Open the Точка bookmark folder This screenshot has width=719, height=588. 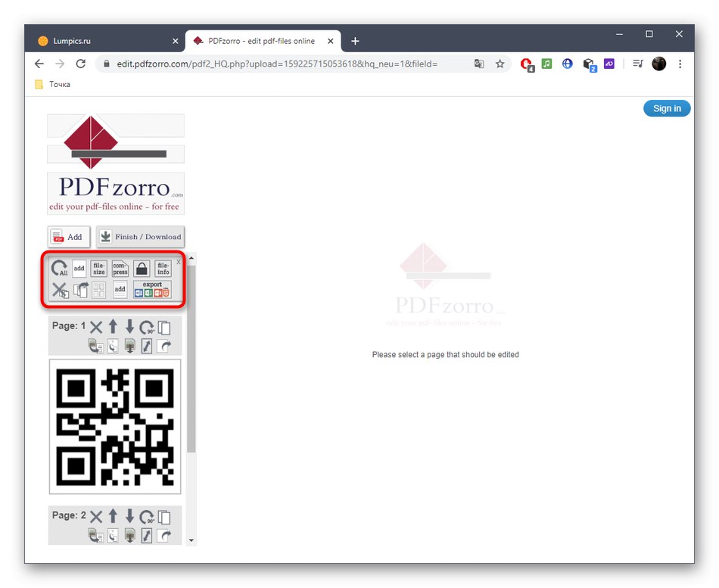pyautogui.click(x=53, y=85)
